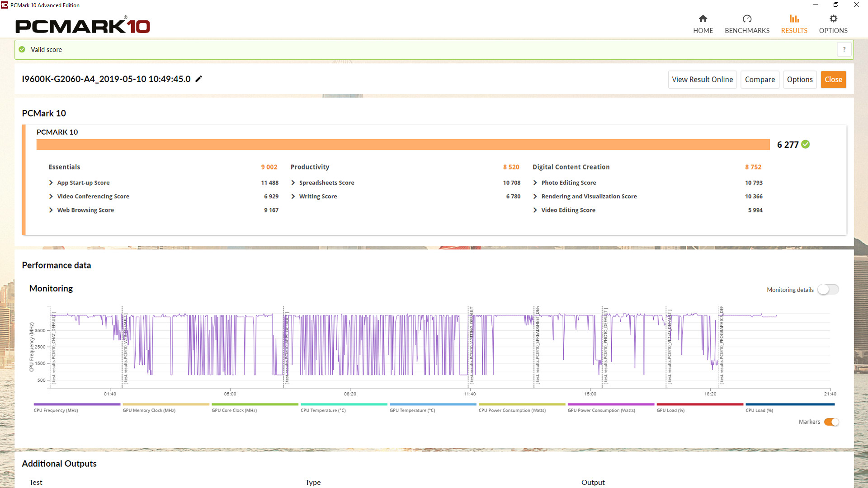This screenshot has width=868, height=488.
Task: Open the Home screen
Action: point(703,23)
